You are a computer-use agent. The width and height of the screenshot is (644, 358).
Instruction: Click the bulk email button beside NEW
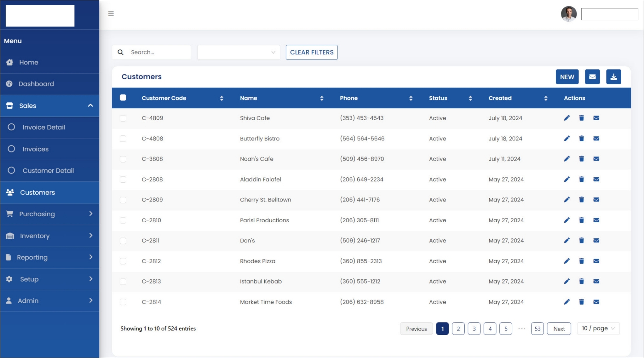point(592,77)
